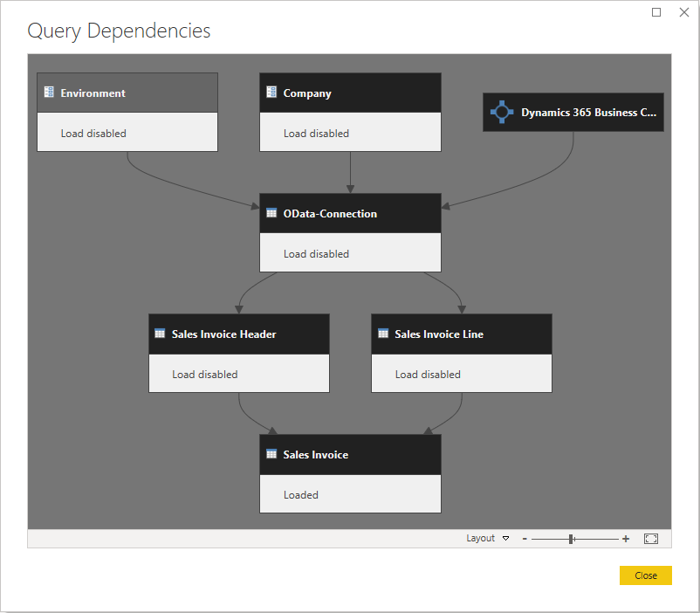Select the OData-Connection node title
Image resolution: width=700 pixels, height=613 pixels.
[x=330, y=213]
